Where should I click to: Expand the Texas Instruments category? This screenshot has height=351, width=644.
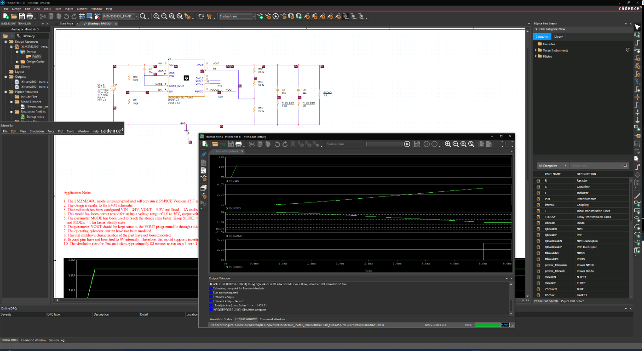click(x=536, y=50)
